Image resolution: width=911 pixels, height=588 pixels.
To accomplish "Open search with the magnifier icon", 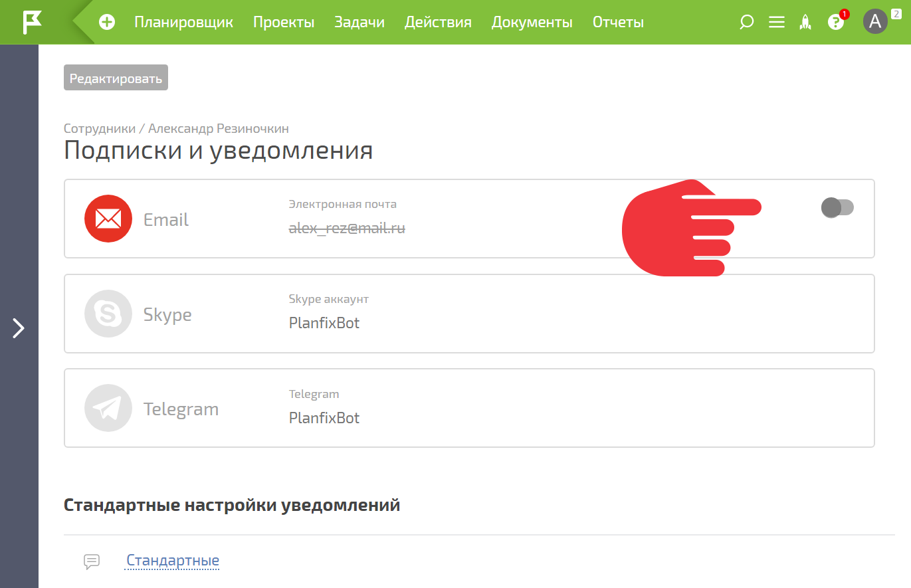I will pyautogui.click(x=747, y=22).
